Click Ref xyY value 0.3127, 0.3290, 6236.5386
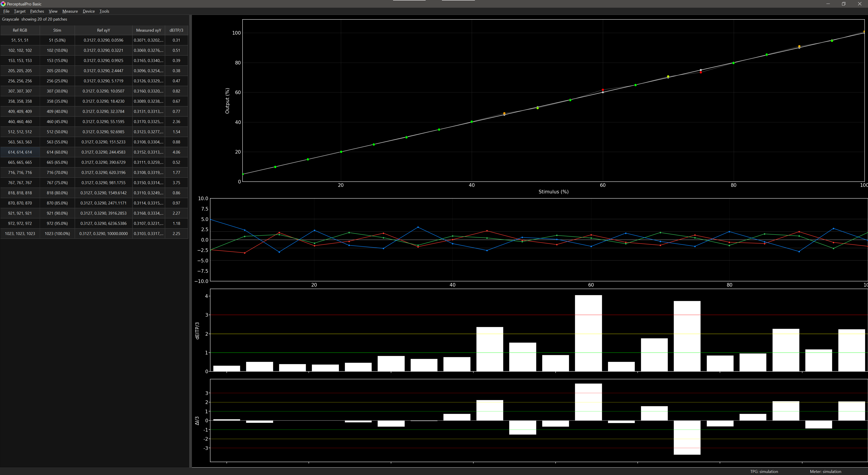Viewport: 868px width, 475px height. (x=104, y=223)
